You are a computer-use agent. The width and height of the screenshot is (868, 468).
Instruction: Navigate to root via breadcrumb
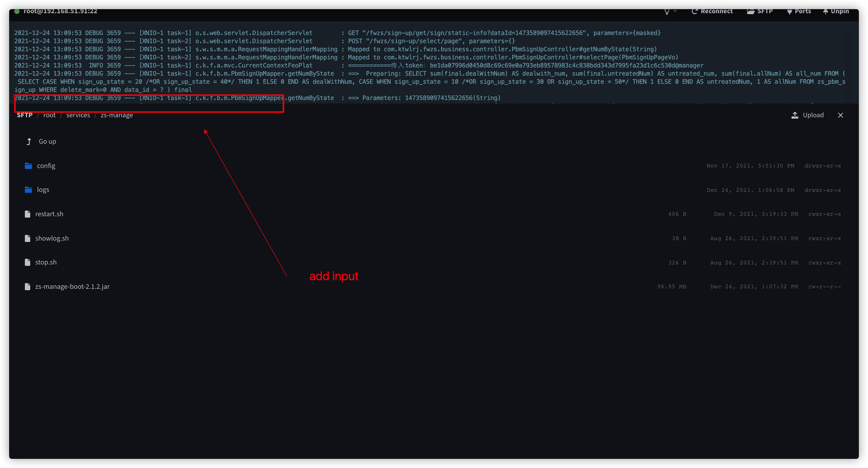click(x=49, y=115)
